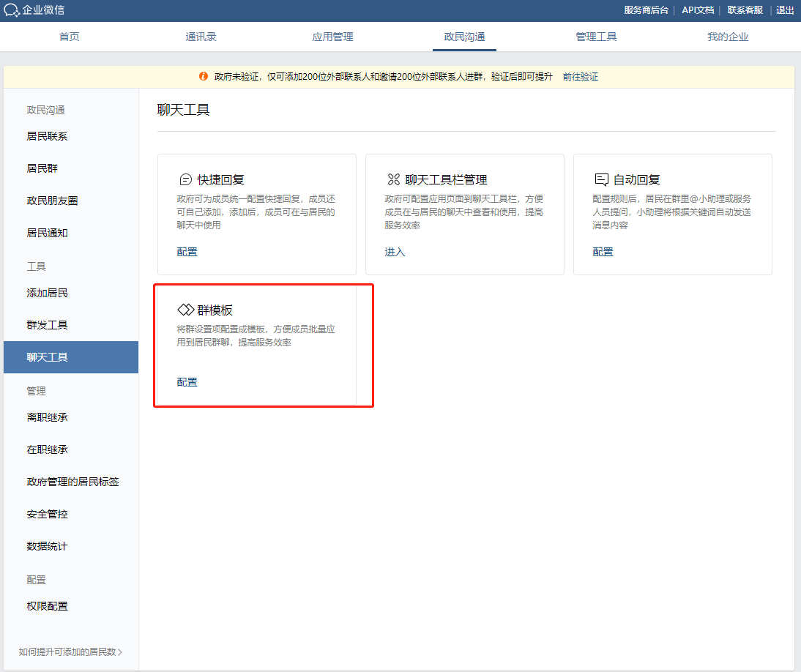Open the 应用管理 tab
The width and height of the screenshot is (801, 672).
pyautogui.click(x=332, y=34)
